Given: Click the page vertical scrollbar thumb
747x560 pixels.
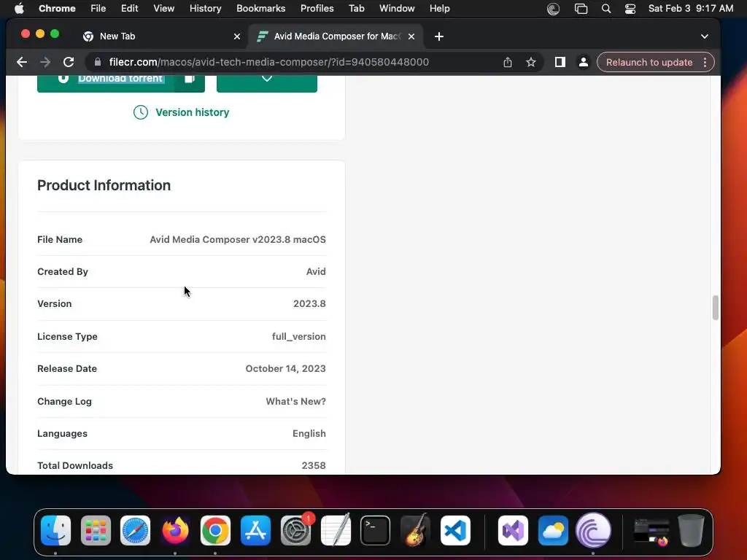Looking at the screenshot, I should (x=715, y=308).
